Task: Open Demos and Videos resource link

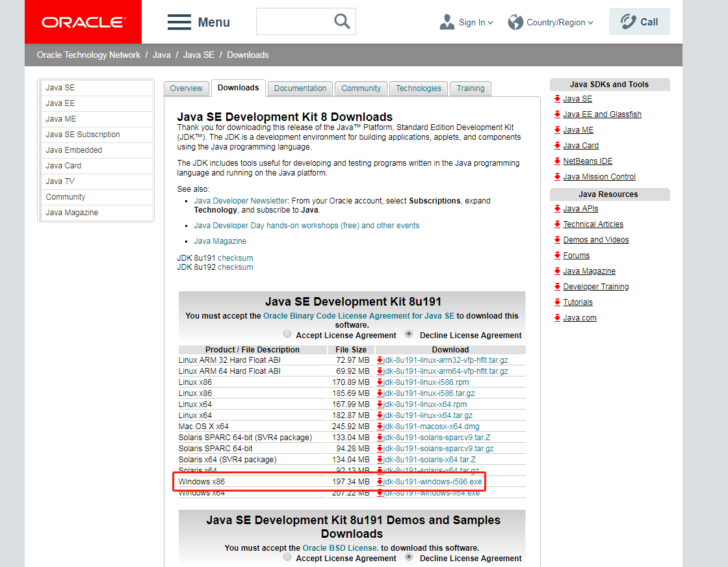Action: point(596,240)
